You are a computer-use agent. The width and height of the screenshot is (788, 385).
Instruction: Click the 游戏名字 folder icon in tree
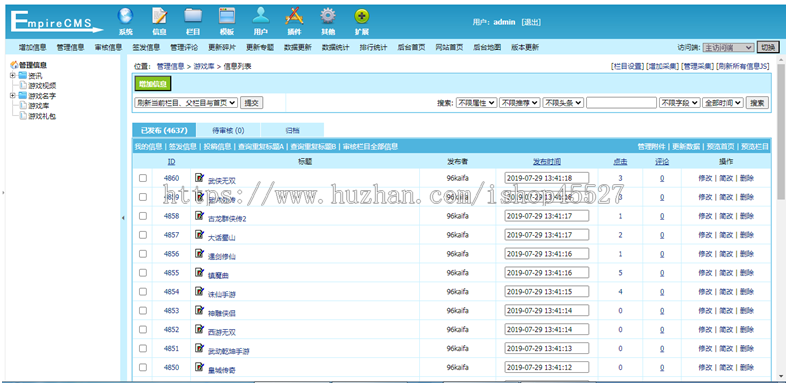[x=23, y=95]
